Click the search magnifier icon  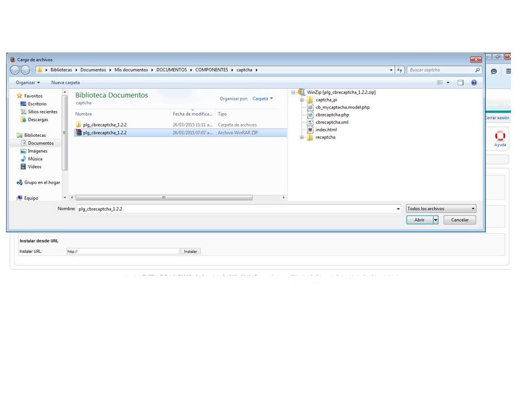tap(477, 70)
